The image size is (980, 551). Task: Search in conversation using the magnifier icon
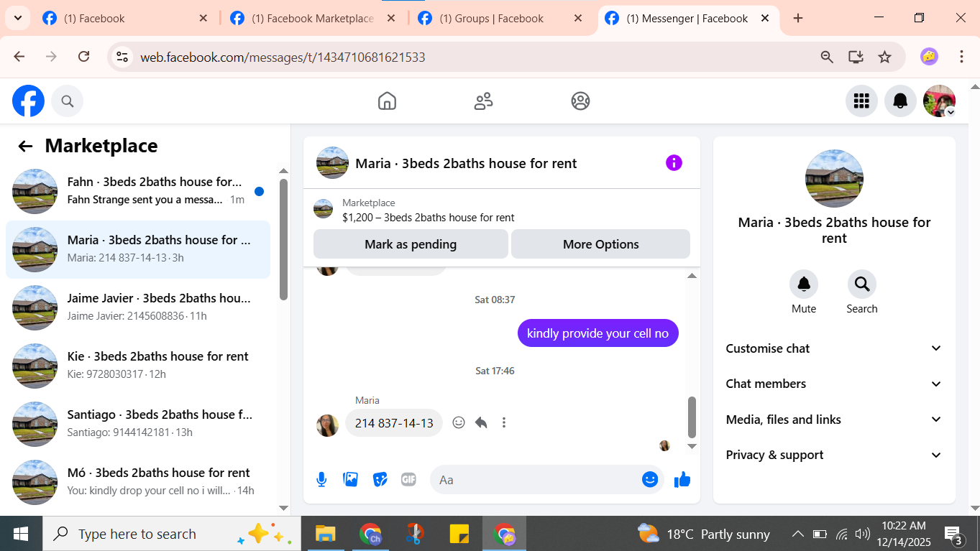pyautogui.click(x=861, y=284)
